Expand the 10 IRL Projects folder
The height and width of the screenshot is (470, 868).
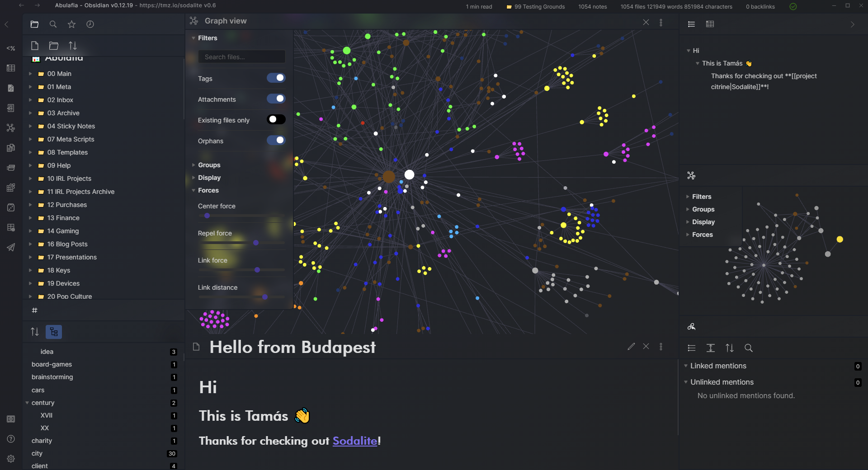30,179
